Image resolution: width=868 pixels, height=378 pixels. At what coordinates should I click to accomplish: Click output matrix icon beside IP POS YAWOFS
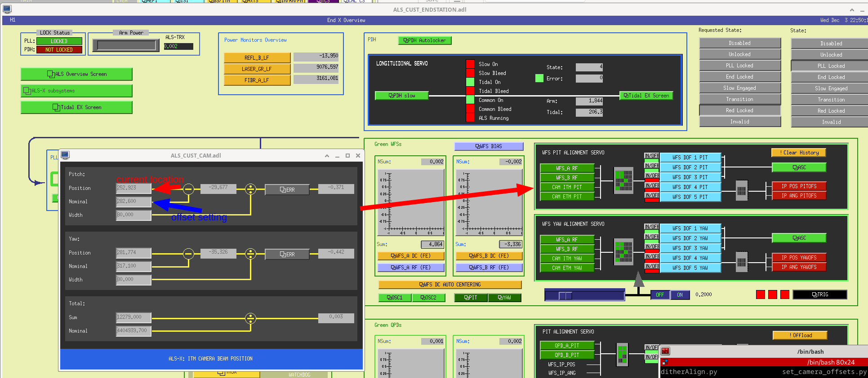pyautogui.click(x=741, y=262)
